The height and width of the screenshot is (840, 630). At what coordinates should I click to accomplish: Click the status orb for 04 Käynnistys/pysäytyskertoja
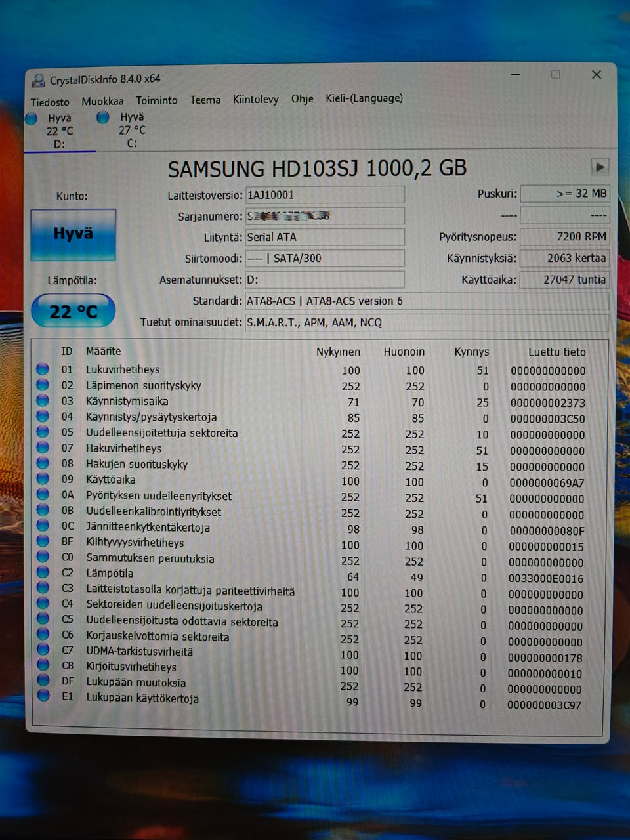tap(43, 416)
